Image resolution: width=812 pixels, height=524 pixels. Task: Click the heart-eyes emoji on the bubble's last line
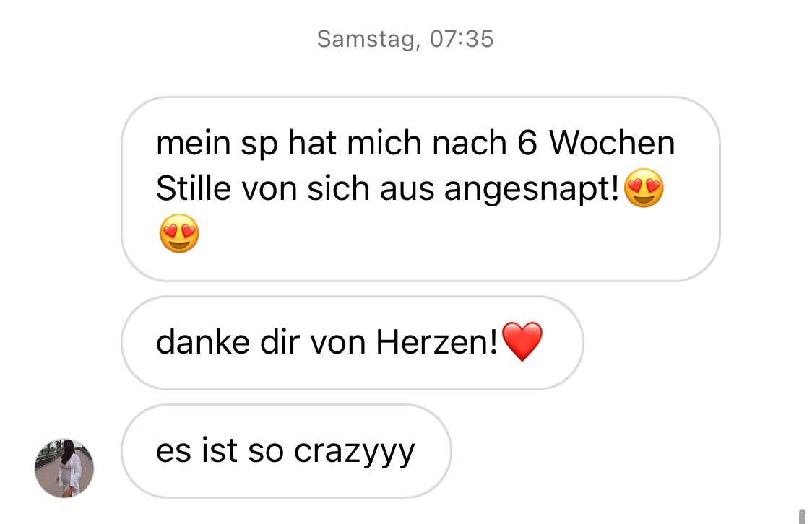(x=179, y=233)
